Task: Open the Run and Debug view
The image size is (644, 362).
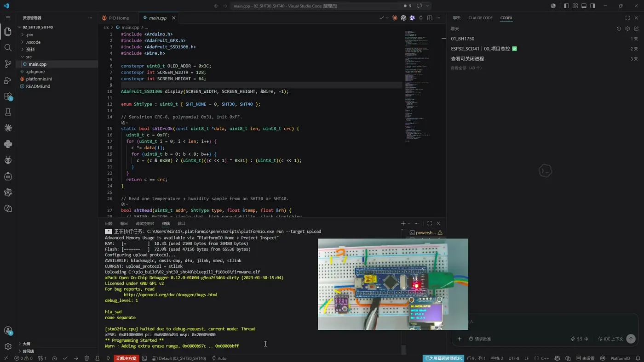Action: tap(8, 80)
